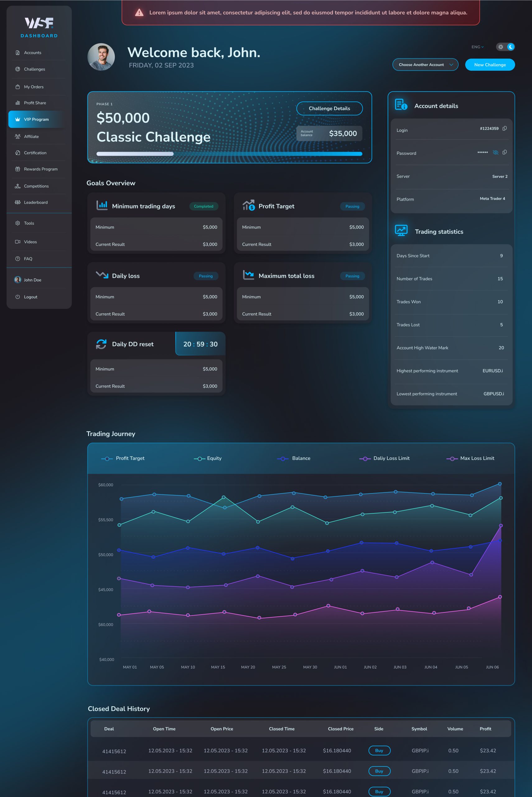The width and height of the screenshot is (532, 797).
Task: Click the 20:59:30 countdown timer
Action: tap(201, 344)
